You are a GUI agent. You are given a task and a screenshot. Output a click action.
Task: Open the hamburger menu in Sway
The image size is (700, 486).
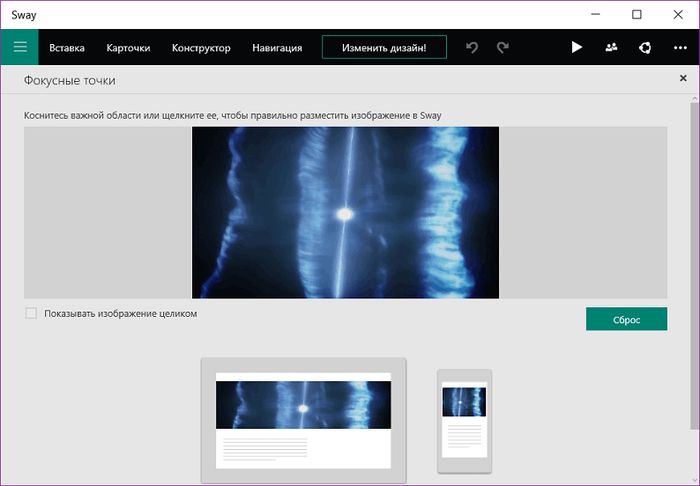point(19,47)
